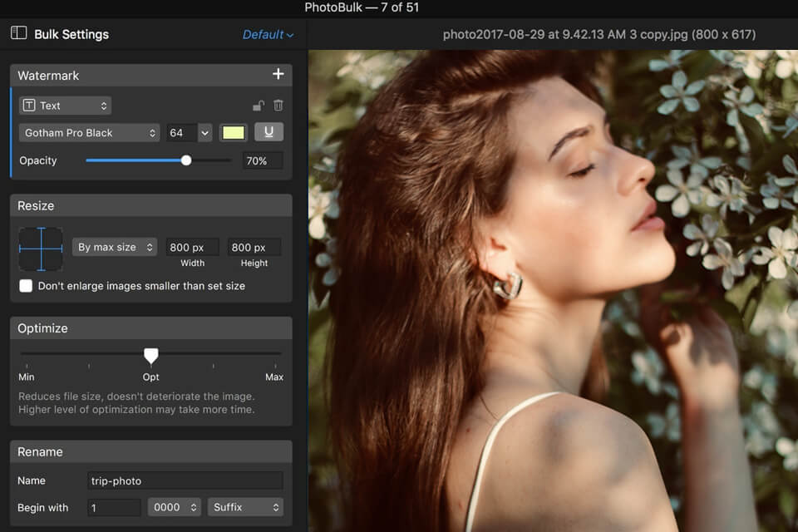Click the Bulk Settings title
The width and height of the screenshot is (798, 532).
tap(71, 34)
